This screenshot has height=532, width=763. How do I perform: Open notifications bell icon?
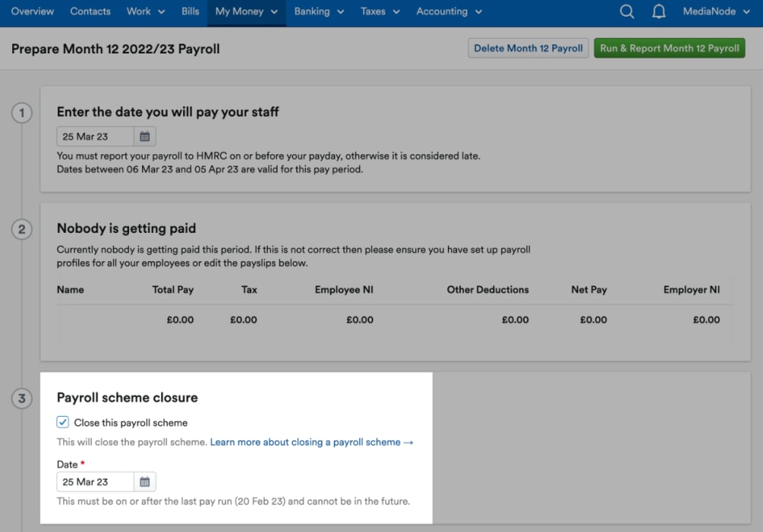[658, 11]
